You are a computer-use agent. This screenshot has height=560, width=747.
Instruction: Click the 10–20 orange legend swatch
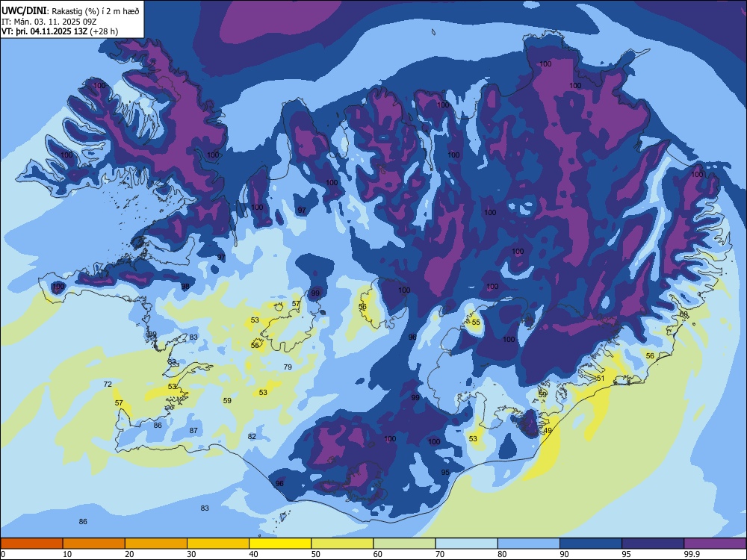tap(94, 544)
